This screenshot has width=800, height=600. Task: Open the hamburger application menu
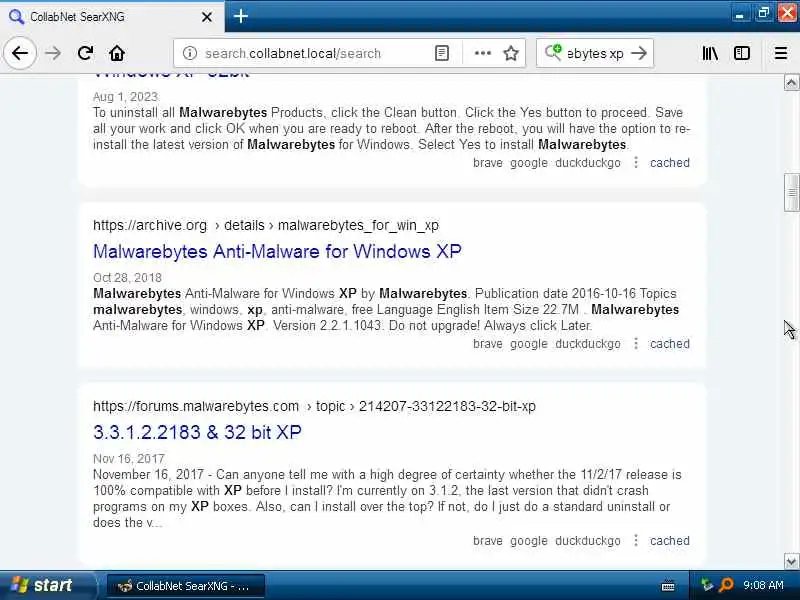coord(781,53)
